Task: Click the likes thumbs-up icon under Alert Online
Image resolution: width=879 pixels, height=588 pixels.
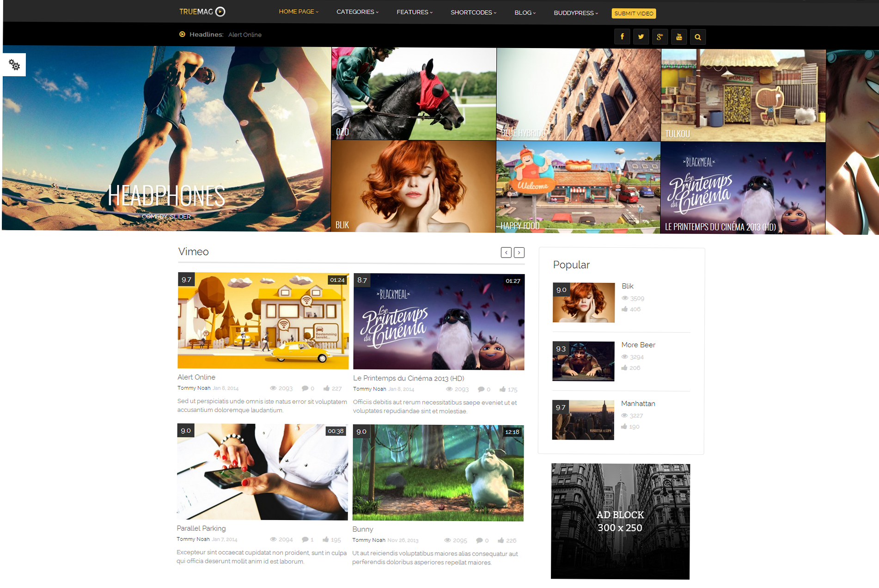Action: click(x=326, y=388)
